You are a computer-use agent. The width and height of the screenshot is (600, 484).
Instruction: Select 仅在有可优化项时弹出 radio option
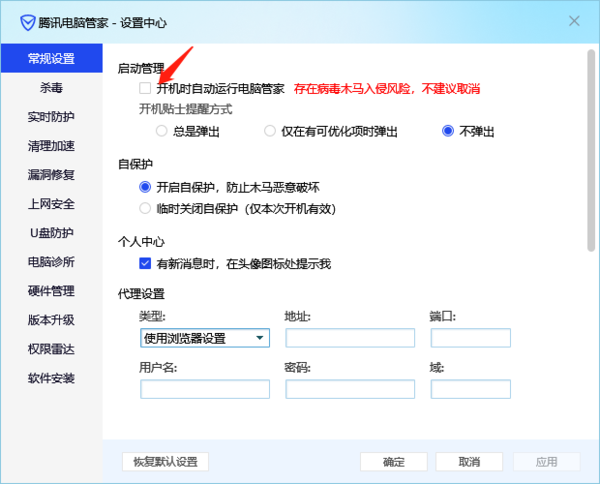point(270,131)
